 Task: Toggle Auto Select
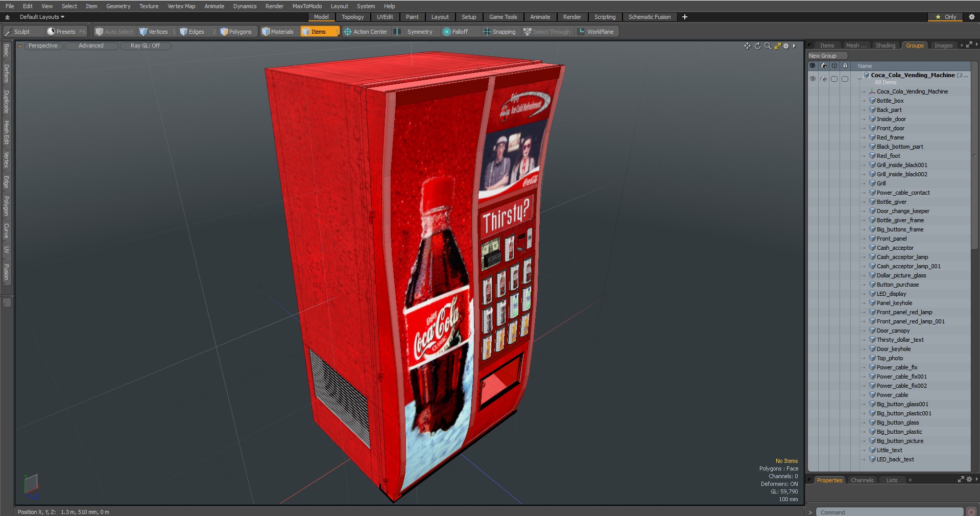click(114, 32)
